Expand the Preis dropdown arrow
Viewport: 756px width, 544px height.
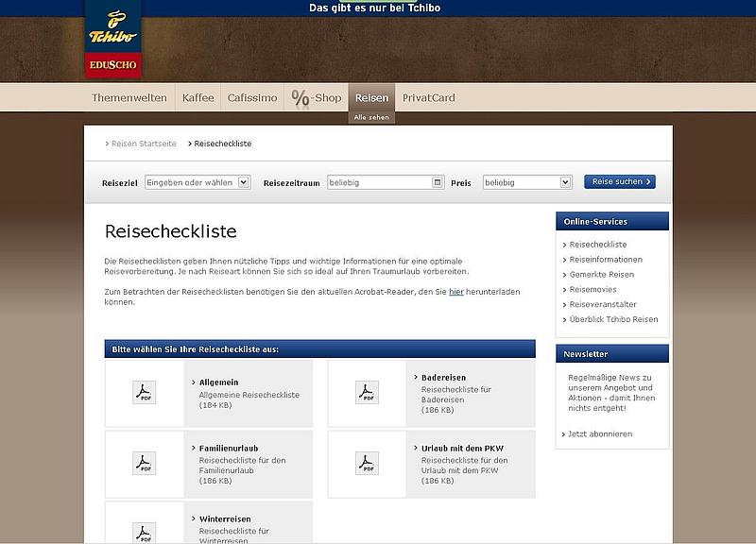coord(565,182)
